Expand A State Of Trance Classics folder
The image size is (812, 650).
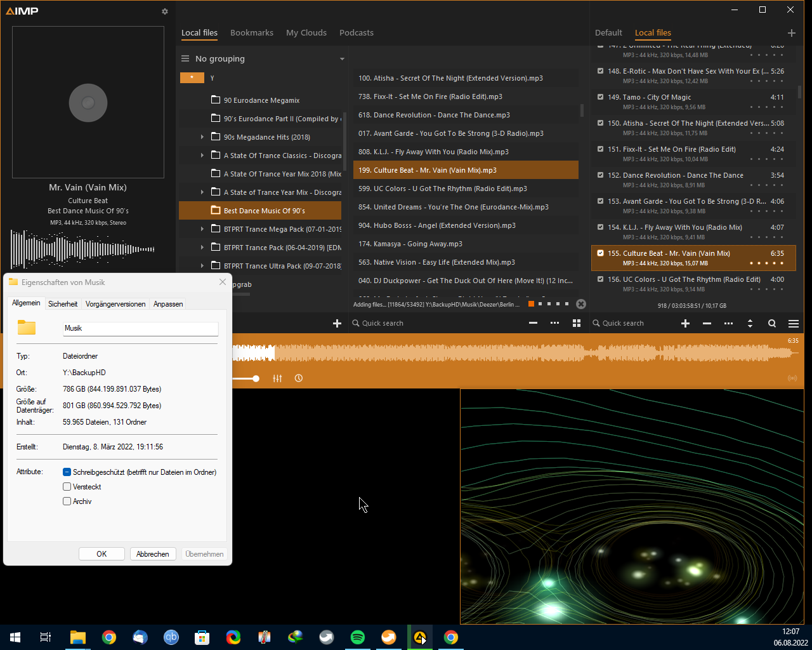pyautogui.click(x=202, y=156)
